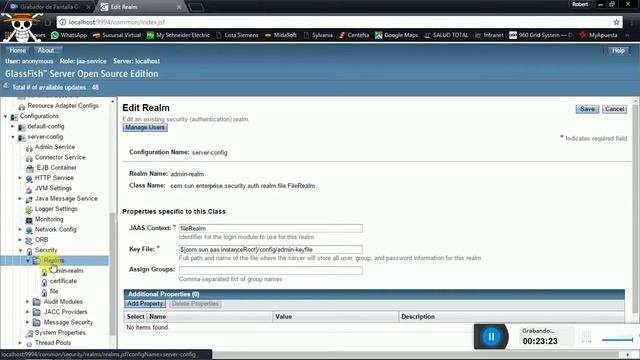Click the Help button

click(x=618, y=50)
